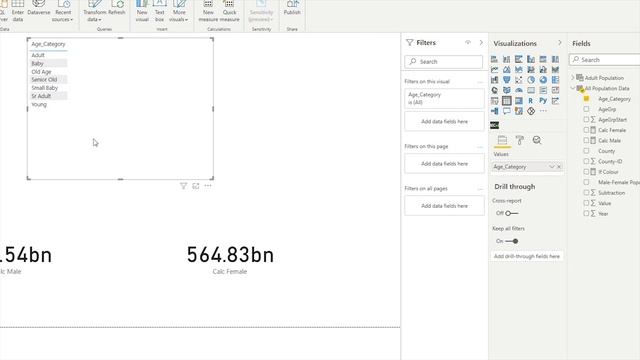Click Dataverse in ribbon
Screen dimensions: 640x360
click(x=39, y=8)
